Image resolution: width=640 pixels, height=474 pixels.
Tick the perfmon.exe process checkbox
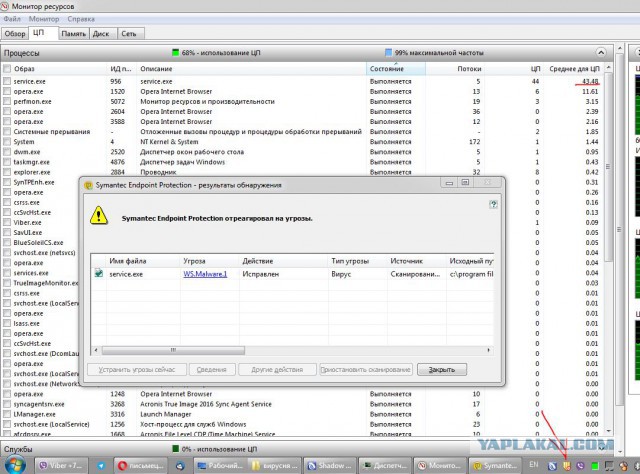pos(7,101)
